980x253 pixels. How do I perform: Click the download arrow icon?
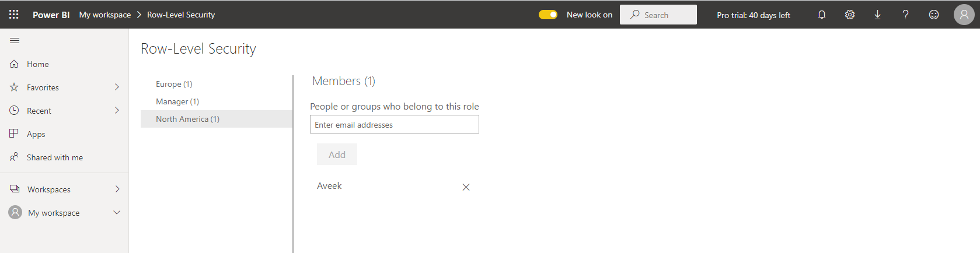click(877, 15)
